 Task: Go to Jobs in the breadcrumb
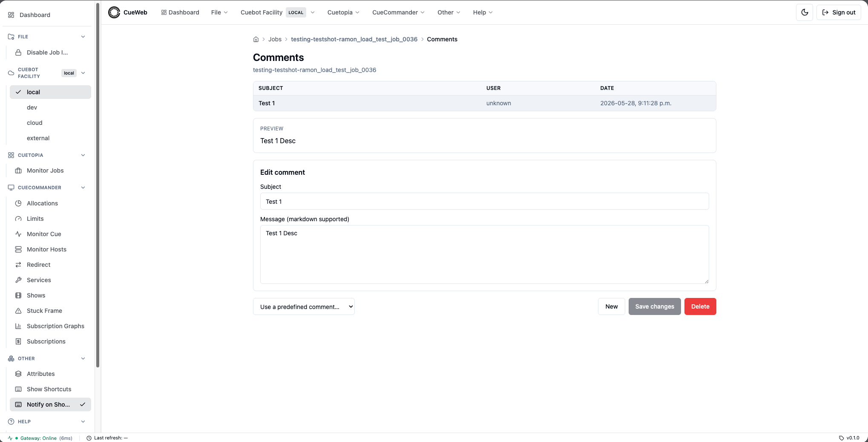coord(275,39)
